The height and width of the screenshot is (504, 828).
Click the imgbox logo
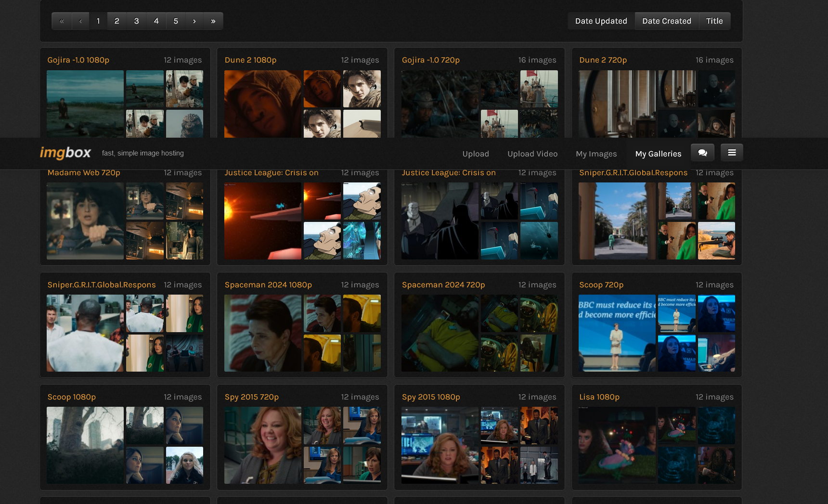[x=65, y=153]
